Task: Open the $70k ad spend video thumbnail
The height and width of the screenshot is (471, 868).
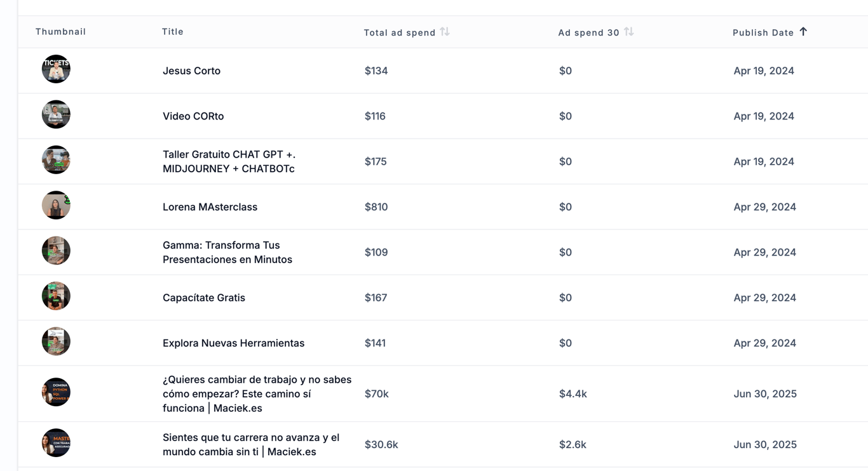Action: pos(56,392)
